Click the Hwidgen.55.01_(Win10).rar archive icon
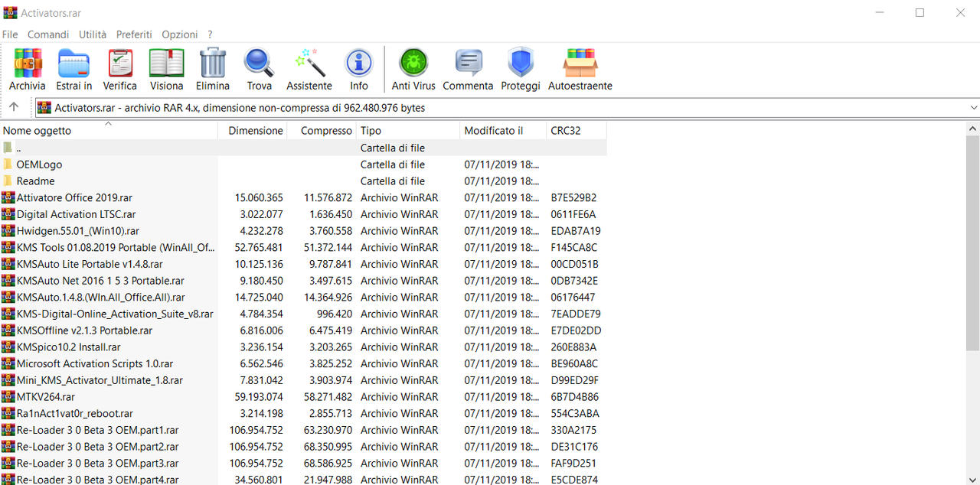 (8, 231)
